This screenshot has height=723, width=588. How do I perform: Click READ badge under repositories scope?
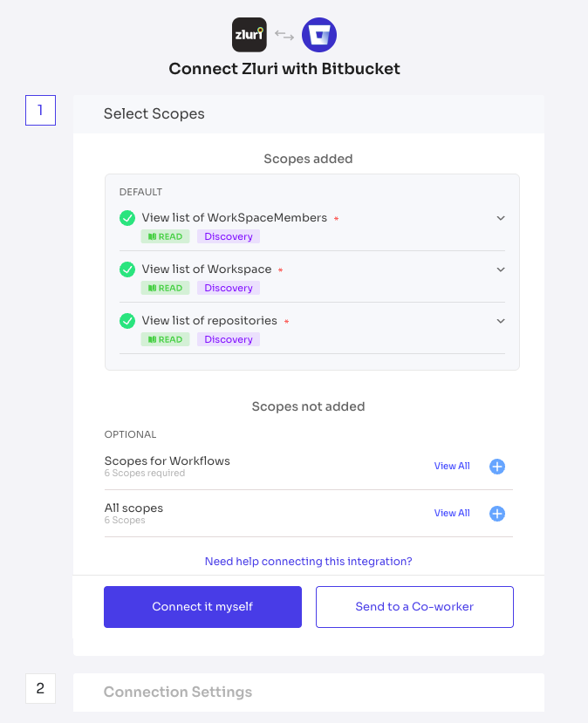(165, 339)
